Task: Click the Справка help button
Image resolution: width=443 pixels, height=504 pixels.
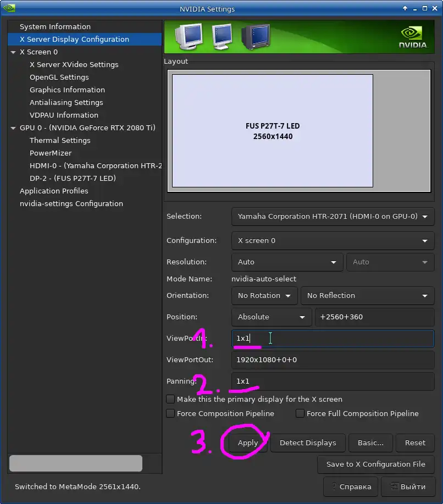Action: pos(351,486)
